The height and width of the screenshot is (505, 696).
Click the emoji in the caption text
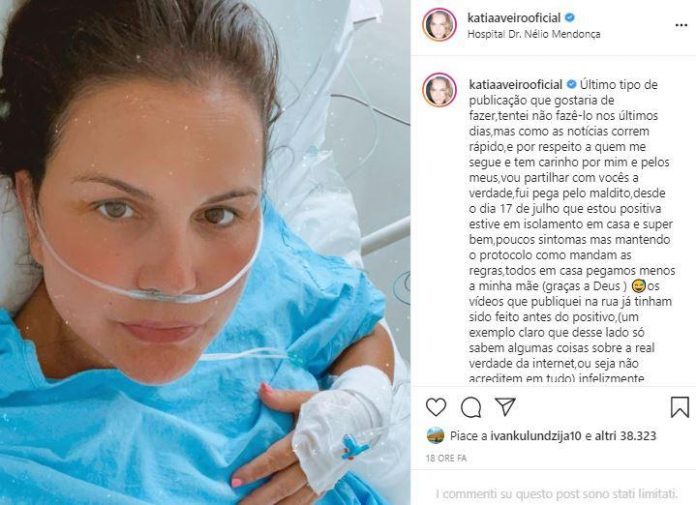[x=637, y=286]
